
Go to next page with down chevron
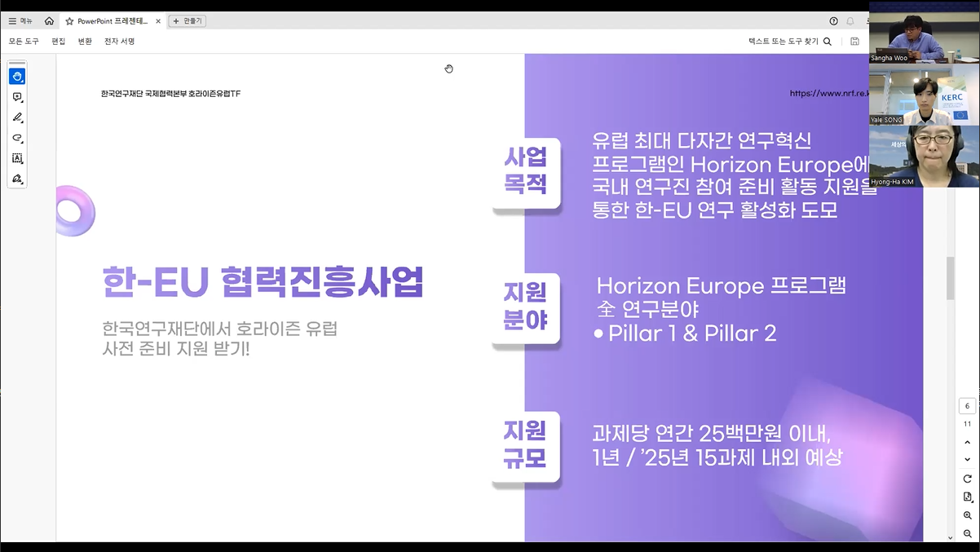tap(968, 460)
